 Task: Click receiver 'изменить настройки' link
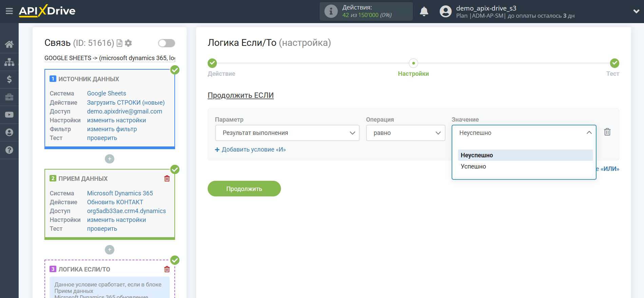(x=116, y=220)
